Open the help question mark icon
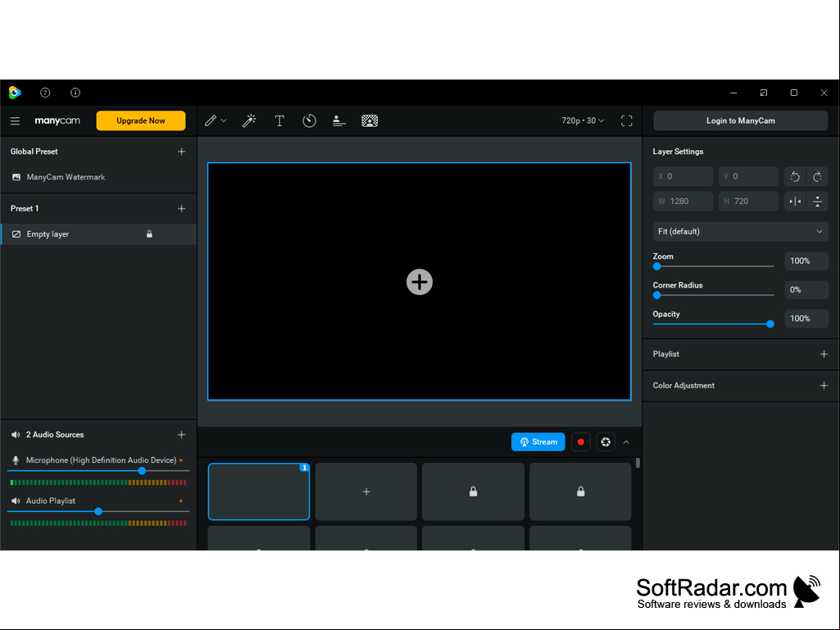840x630 pixels. 45,93
